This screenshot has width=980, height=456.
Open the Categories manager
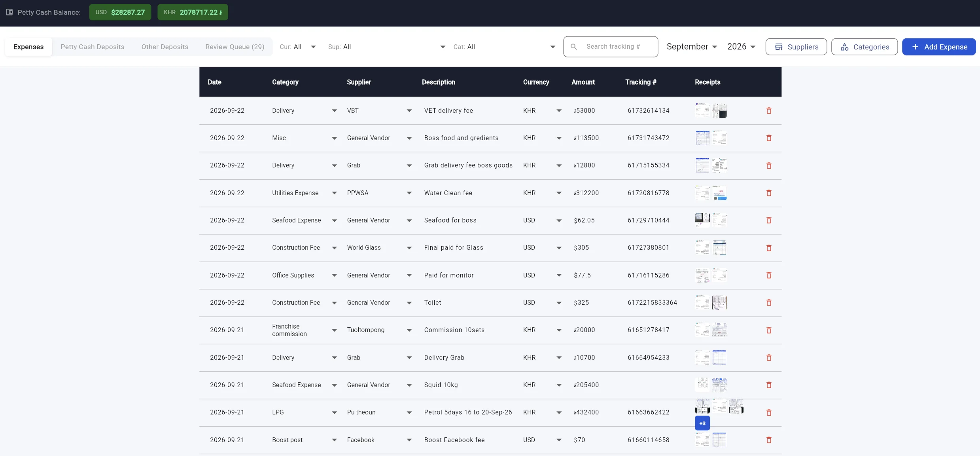(x=865, y=47)
